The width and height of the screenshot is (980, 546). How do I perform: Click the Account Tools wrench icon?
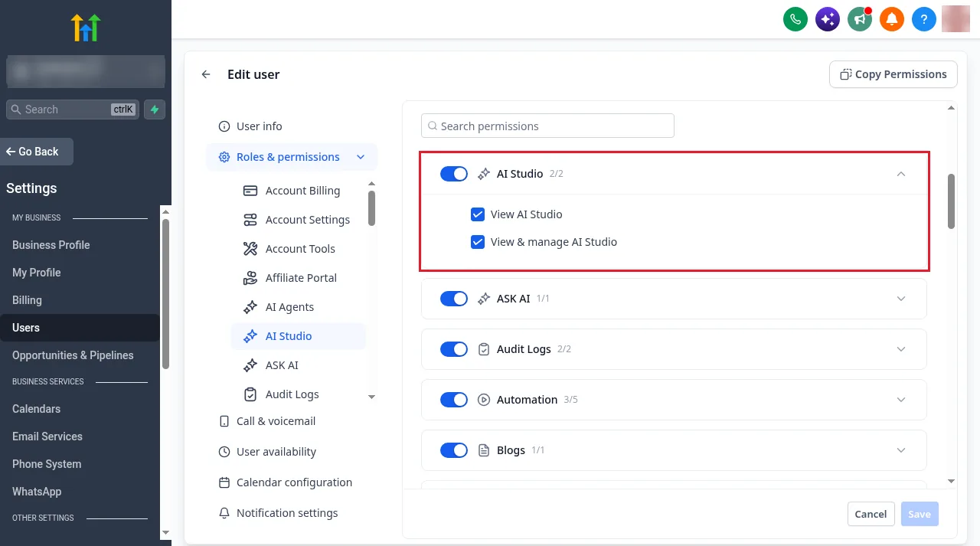[x=250, y=249]
